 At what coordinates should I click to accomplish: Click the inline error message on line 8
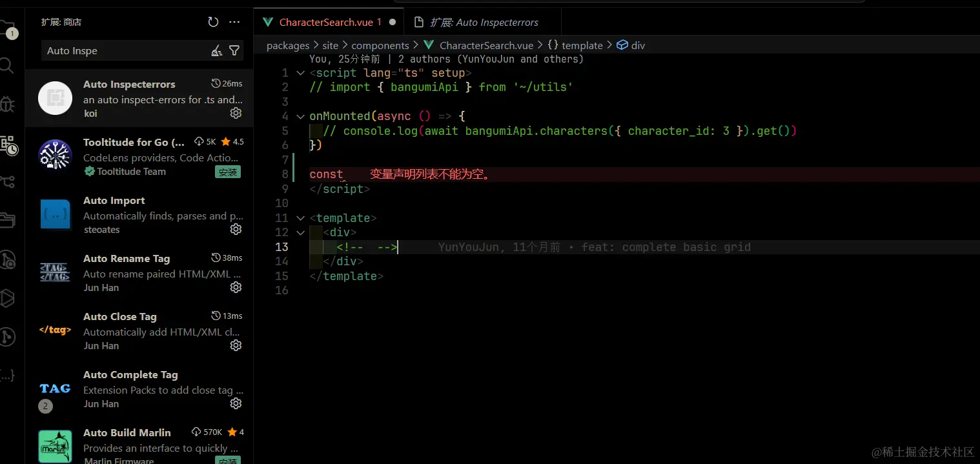pos(430,174)
